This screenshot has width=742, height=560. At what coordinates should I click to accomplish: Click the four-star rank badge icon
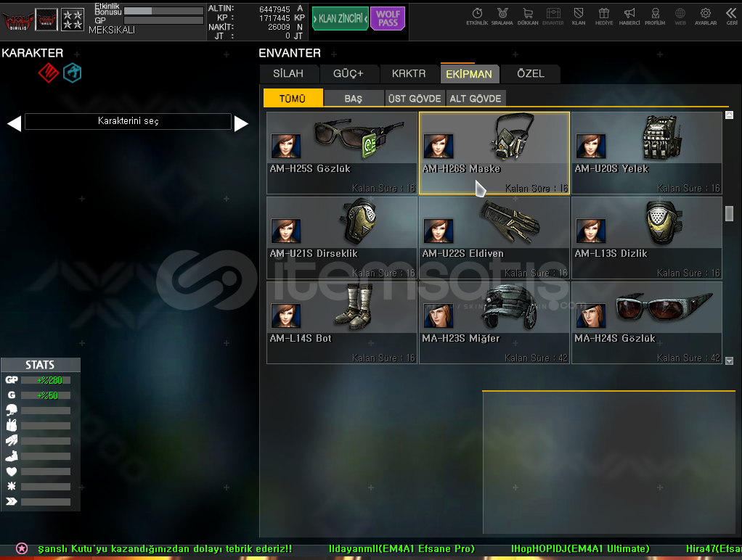point(73,20)
